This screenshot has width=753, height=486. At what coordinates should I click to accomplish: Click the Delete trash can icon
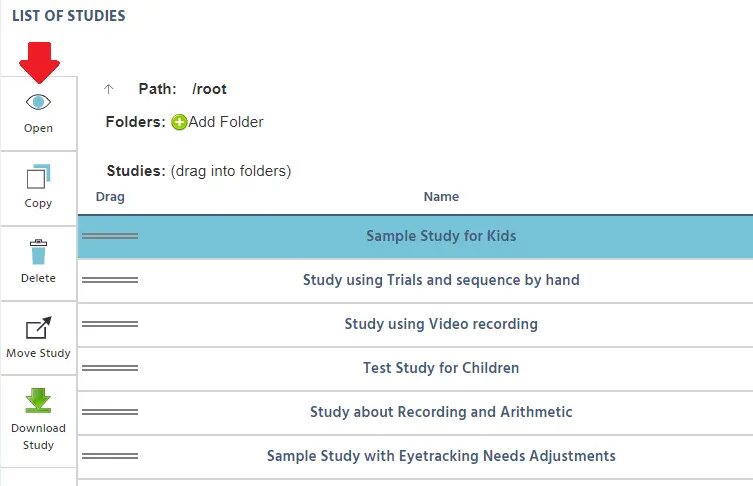tap(38, 252)
